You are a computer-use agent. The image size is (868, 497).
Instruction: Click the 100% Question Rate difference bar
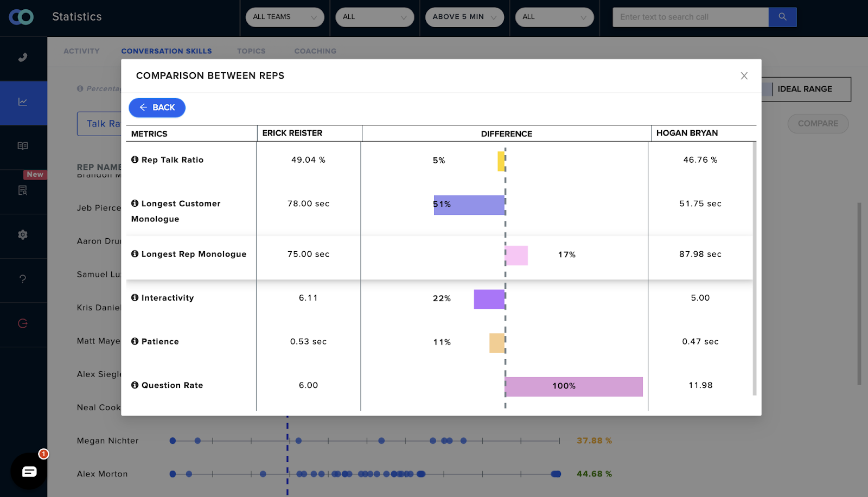click(x=573, y=386)
